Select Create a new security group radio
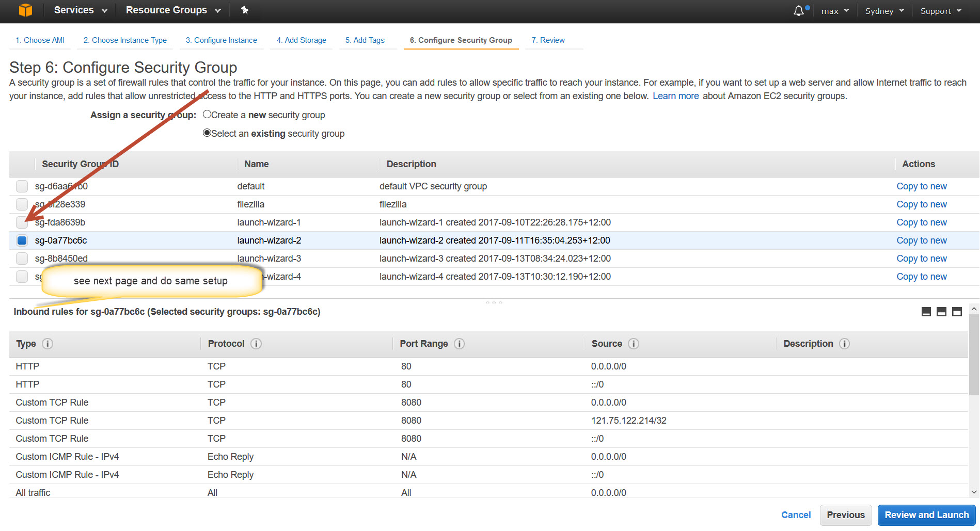The width and height of the screenshot is (980, 531). point(207,115)
